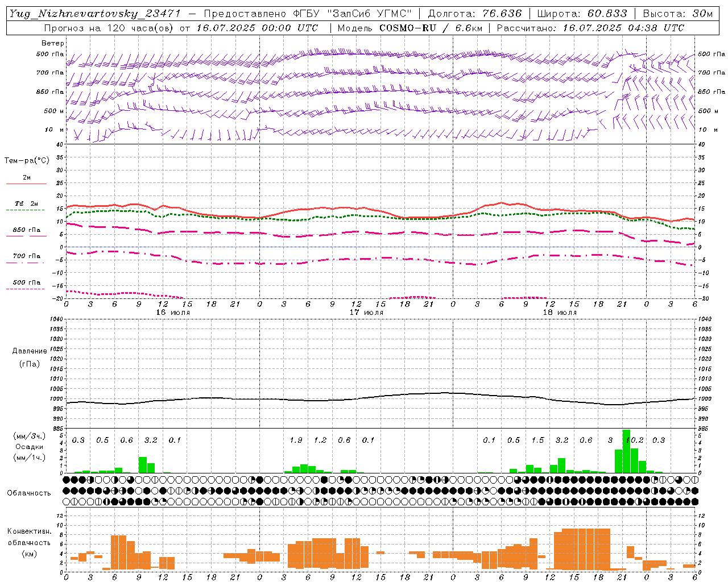Screen dimensions: 728x582
Task: Select the forecast period text Прогноз на 120 часа(ов)
Action: tap(110, 28)
